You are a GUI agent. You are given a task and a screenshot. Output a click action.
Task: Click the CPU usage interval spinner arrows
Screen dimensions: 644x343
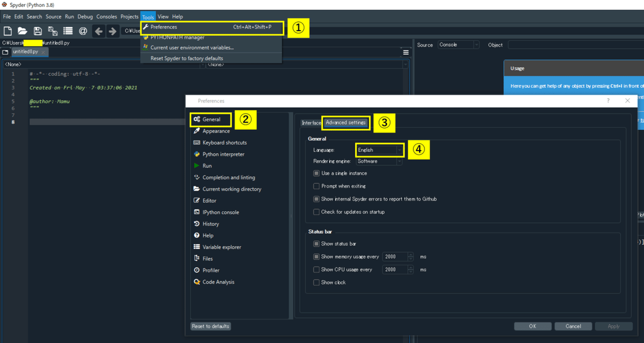[411, 270]
